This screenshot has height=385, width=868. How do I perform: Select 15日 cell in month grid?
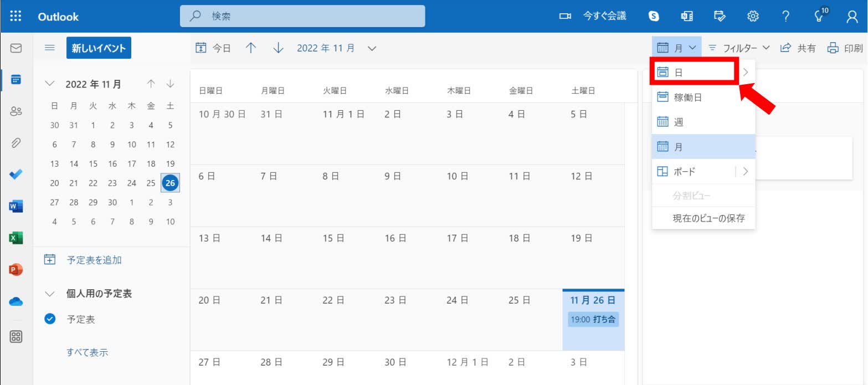click(x=345, y=258)
